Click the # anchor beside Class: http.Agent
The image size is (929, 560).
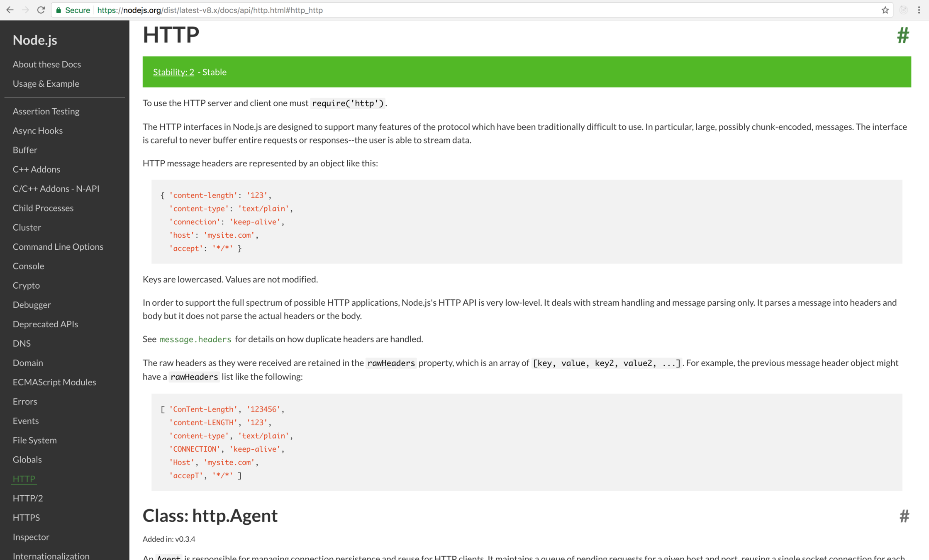click(904, 516)
